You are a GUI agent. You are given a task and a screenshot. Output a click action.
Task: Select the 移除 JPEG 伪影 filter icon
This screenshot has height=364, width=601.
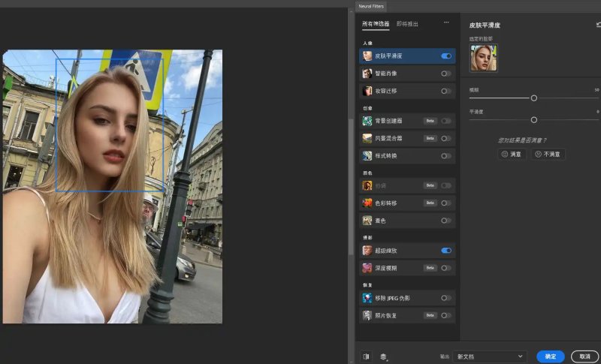click(x=367, y=298)
